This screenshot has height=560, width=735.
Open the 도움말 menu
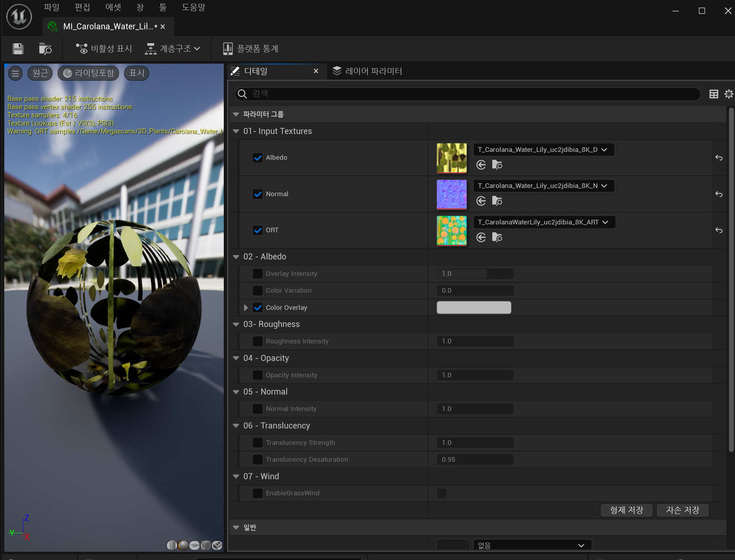(193, 7)
